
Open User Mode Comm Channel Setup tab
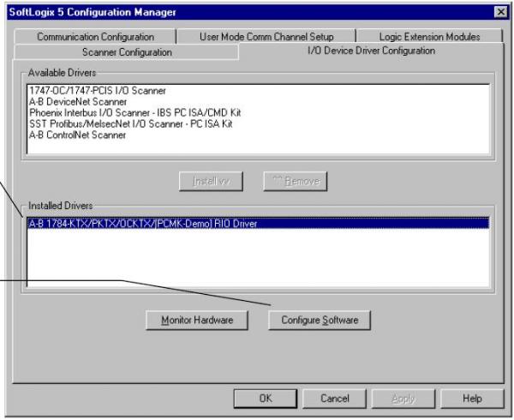(266, 37)
